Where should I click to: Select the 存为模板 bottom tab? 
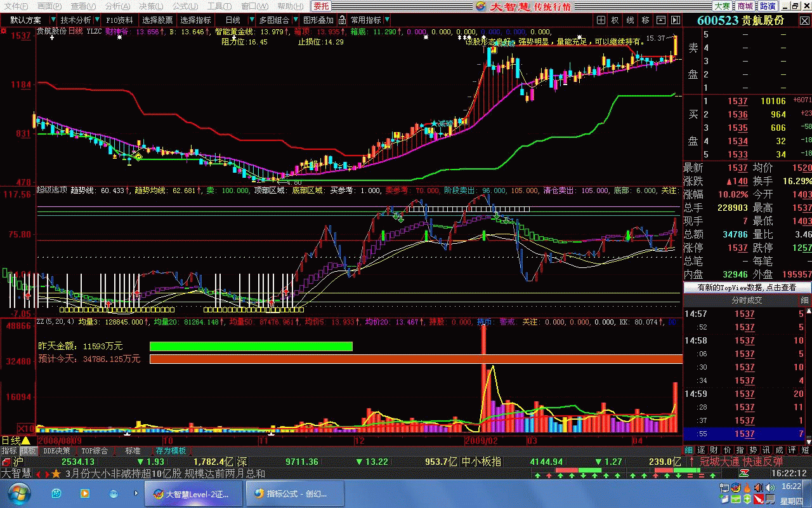[171, 451]
